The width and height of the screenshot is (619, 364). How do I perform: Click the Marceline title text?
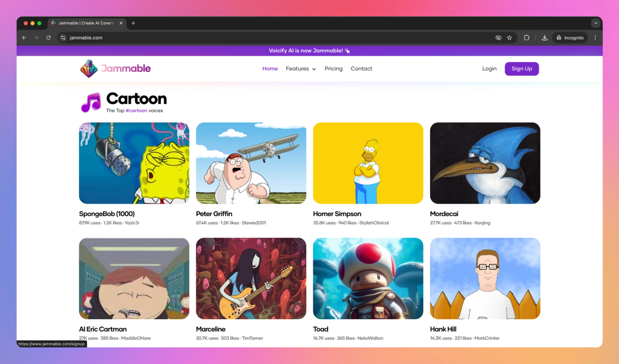click(x=210, y=329)
